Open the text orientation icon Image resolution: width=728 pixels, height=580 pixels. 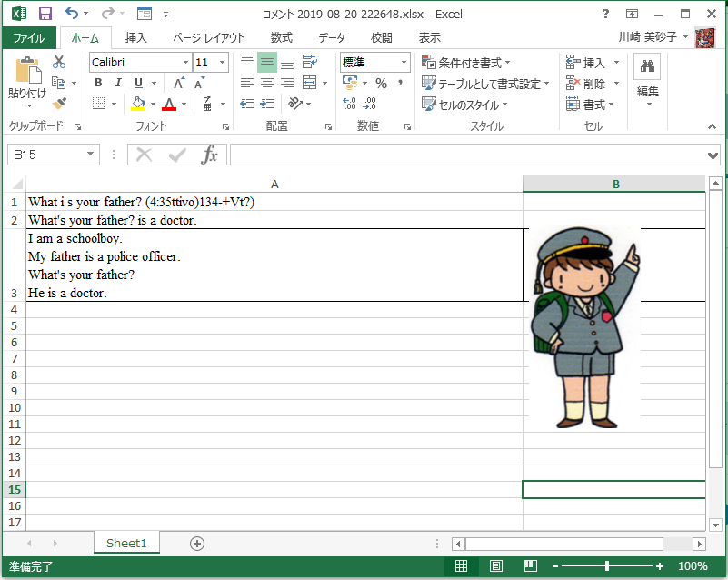coord(295,103)
